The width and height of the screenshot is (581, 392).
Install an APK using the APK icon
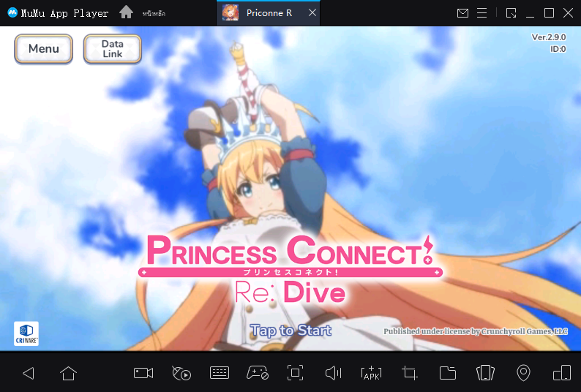[x=372, y=374]
